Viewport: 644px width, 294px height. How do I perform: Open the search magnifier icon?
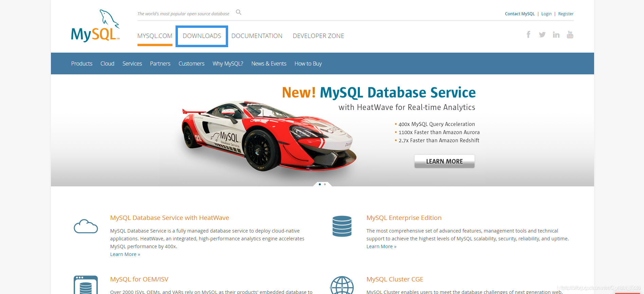[239, 12]
